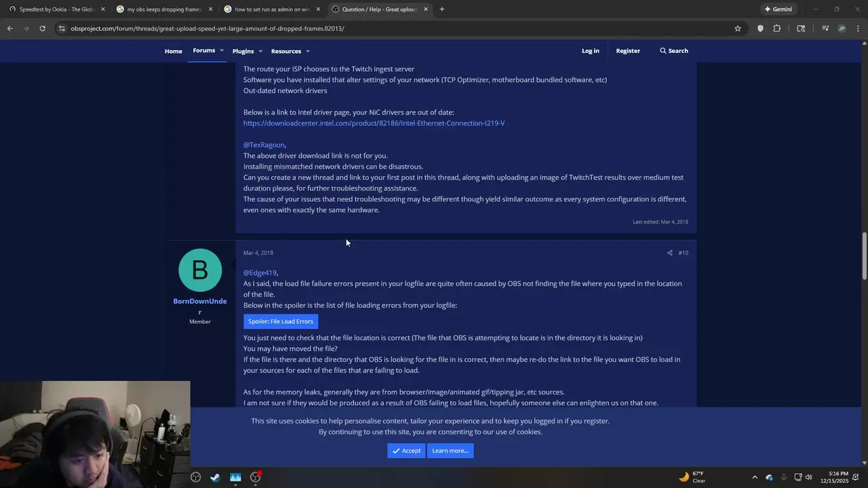868x488 pixels.
Task: Go back using the browser back arrow
Action: 9,28
